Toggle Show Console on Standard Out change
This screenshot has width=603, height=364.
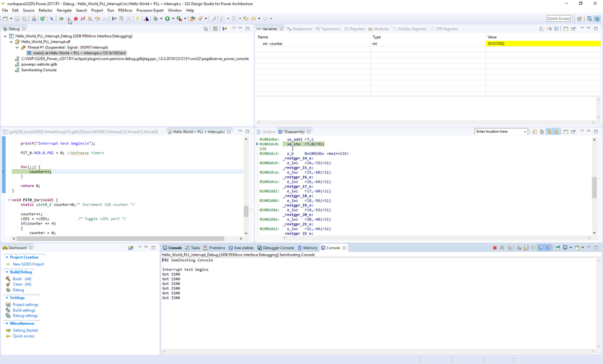point(541,247)
